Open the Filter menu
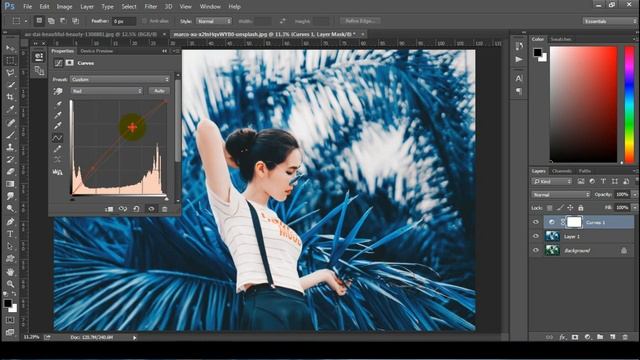 coord(151,7)
